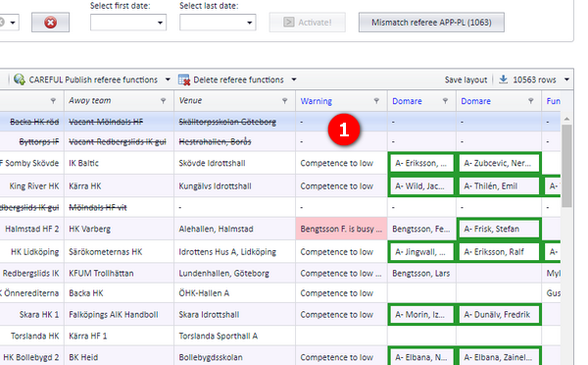The height and width of the screenshot is (365, 588).
Task: Open filter on Away team column
Action: (163, 101)
